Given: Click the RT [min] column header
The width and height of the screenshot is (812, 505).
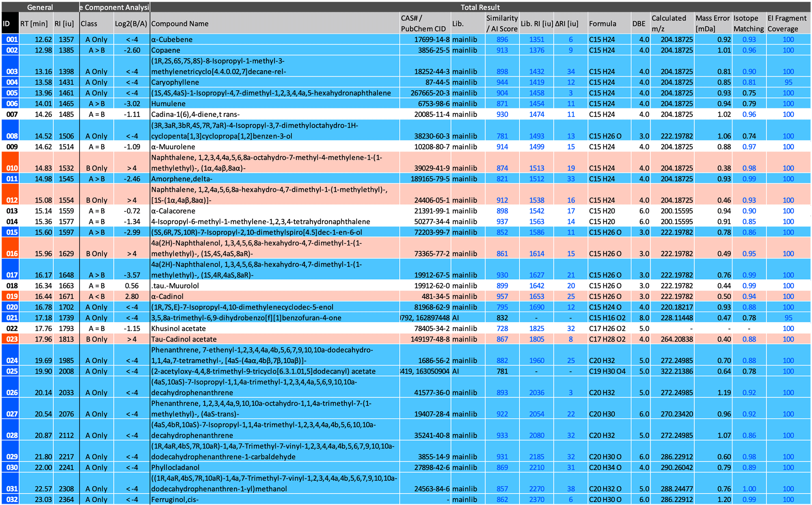Looking at the screenshot, I should point(34,24).
